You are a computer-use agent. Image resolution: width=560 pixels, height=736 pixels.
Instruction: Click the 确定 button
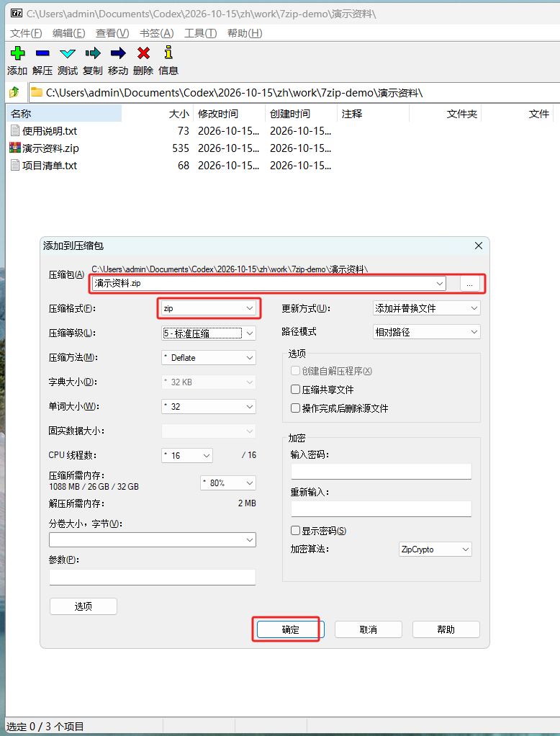click(290, 629)
